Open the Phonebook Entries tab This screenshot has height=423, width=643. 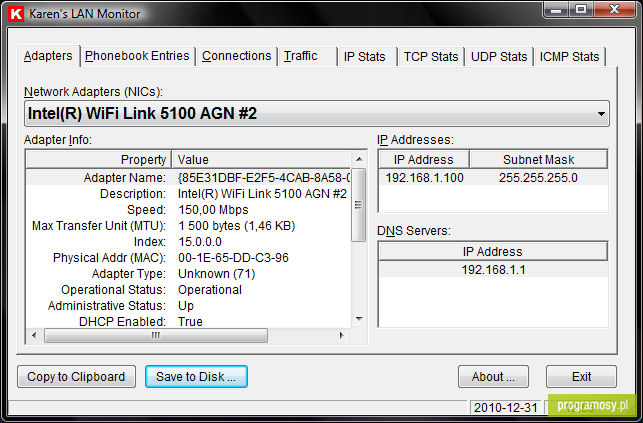(137, 56)
